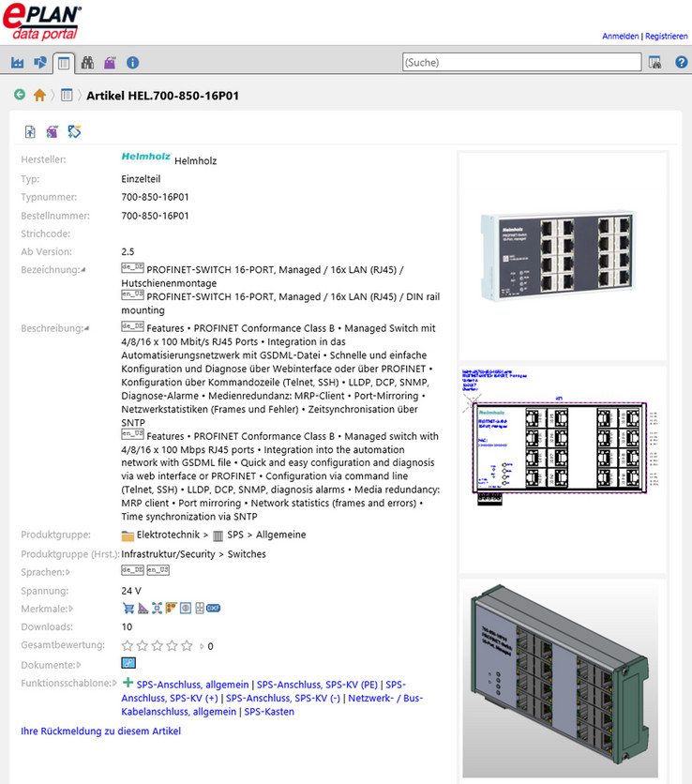Open the schematic macro drawing thumbnail
The width and height of the screenshot is (692, 784).
pos(563,469)
